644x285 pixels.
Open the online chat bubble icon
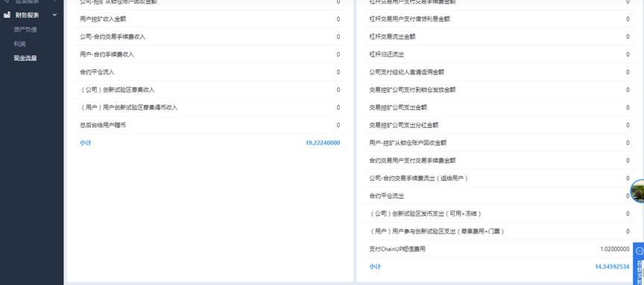pyautogui.click(x=639, y=252)
